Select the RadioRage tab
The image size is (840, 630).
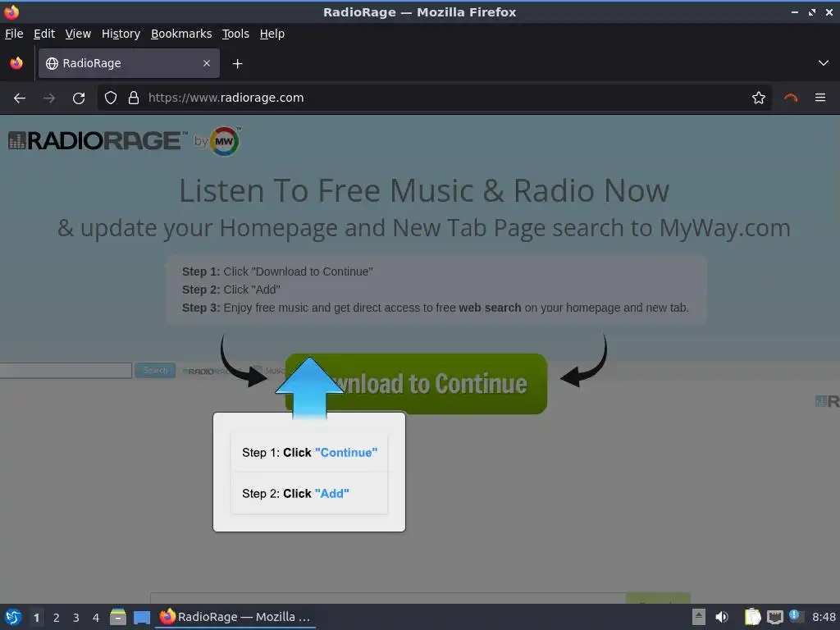(129, 63)
